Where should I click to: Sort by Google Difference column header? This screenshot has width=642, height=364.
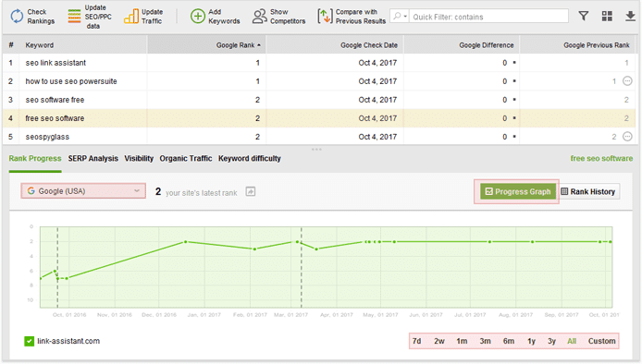(462, 45)
